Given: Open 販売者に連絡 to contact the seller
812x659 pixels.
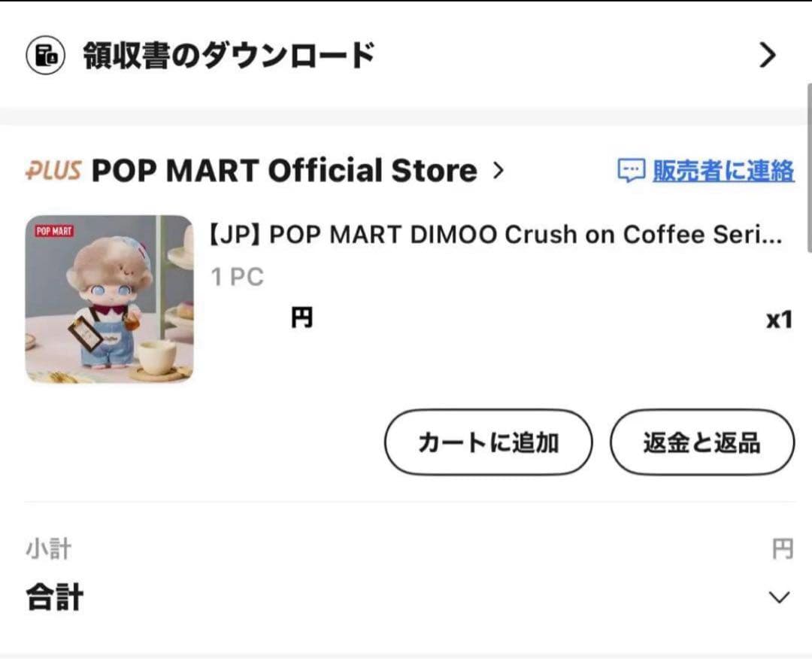Looking at the screenshot, I should [x=724, y=172].
